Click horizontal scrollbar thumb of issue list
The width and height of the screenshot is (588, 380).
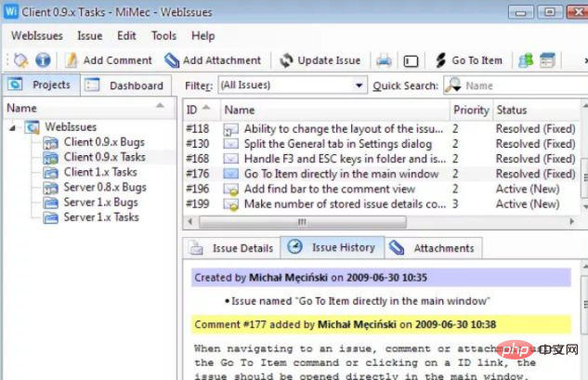303,222
